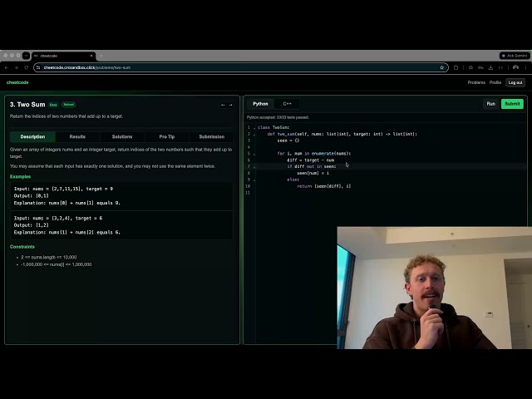The image size is (532, 399).
Task: Collapse the for-loop fold arrow on line 5
Action: [254, 154]
